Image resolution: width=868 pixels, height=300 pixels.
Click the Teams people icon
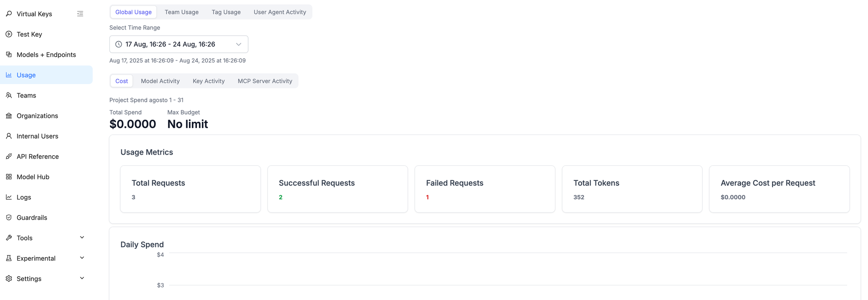point(9,95)
